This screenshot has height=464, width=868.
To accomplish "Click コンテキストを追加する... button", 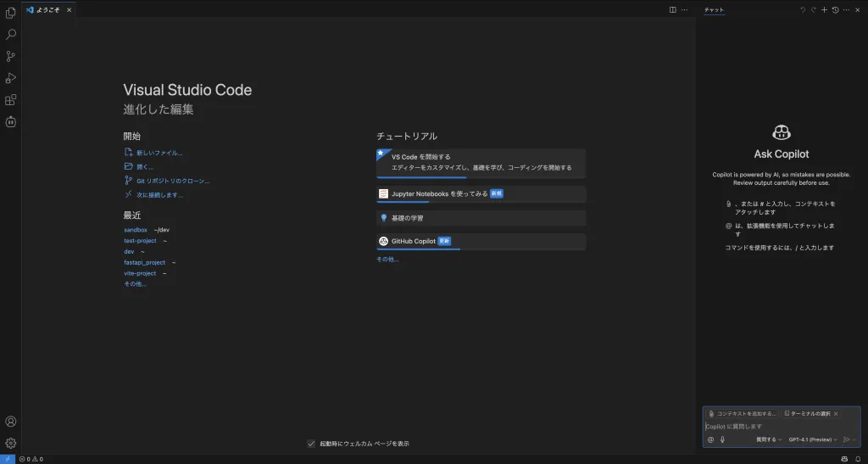I will pyautogui.click(x=743, y=414).
